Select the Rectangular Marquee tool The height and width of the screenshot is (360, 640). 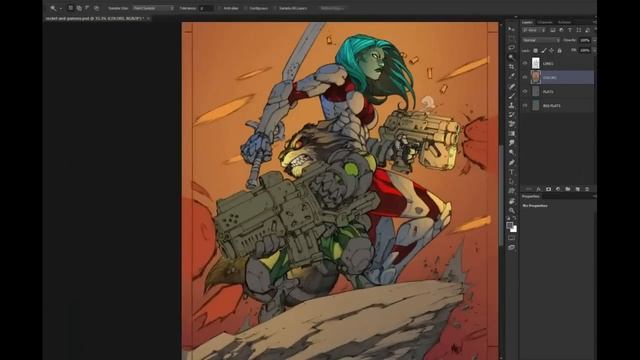coord(511,38)
